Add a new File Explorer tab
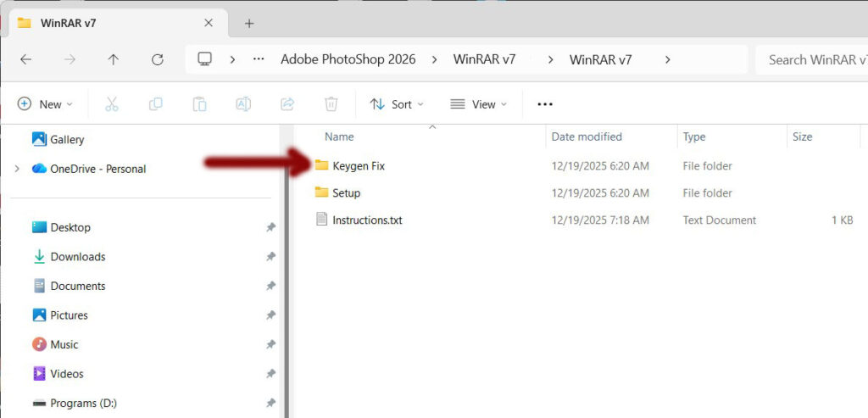The height and width of the screenshot is (418, 868). click(x=249, y=23)
